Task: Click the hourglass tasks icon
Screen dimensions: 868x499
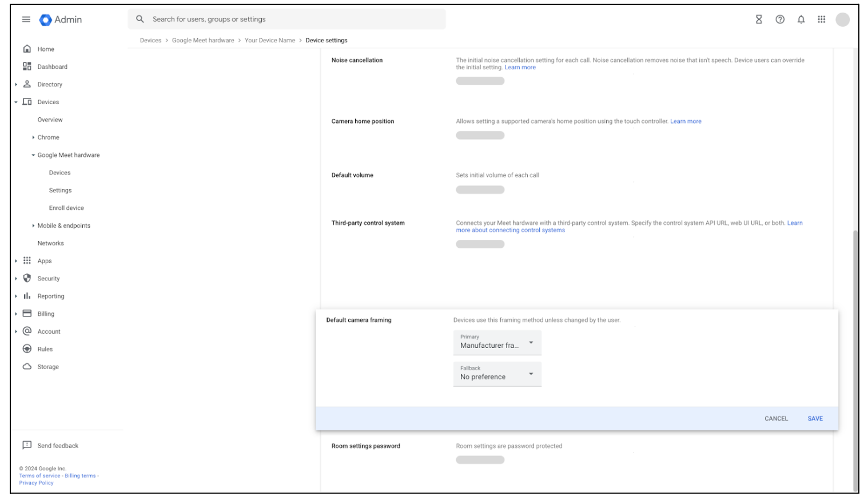Action: tap(759, 19)
